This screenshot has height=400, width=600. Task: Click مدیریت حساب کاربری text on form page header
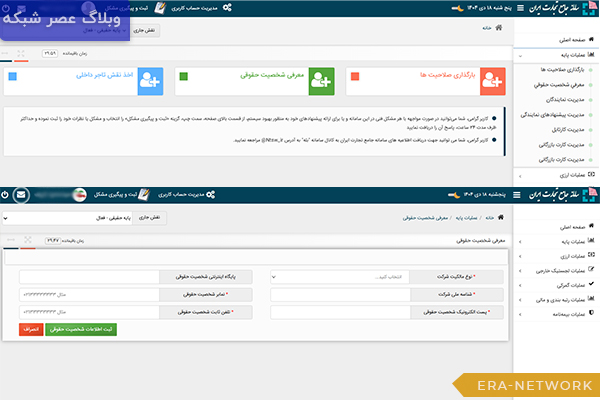[181, 195]
